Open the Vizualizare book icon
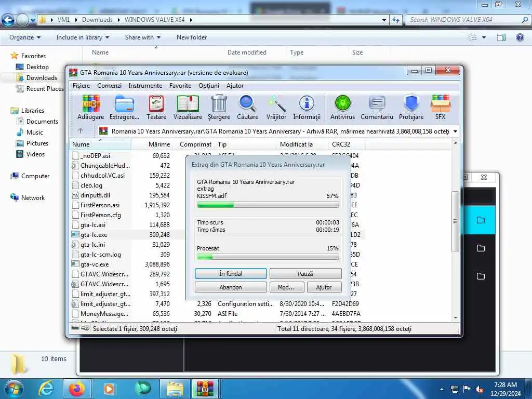The image size is (532, 399). click(x=188, y=107)
